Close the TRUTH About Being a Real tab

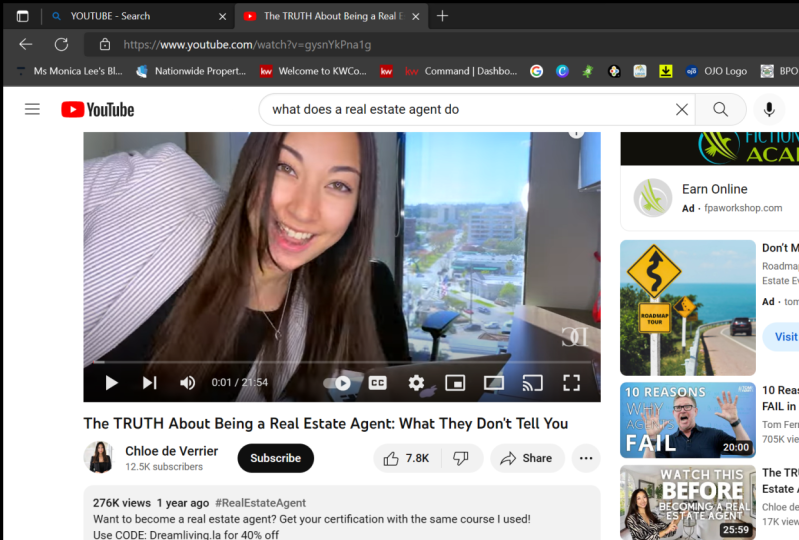click(416, 16)
